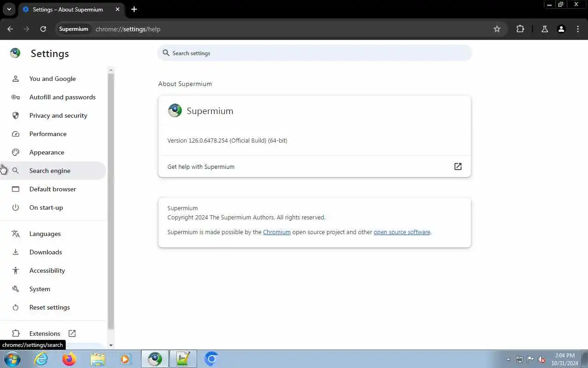Reload the current page
Image resolution: width=588 pixels, height=368 pixels.
pos(43,29)
